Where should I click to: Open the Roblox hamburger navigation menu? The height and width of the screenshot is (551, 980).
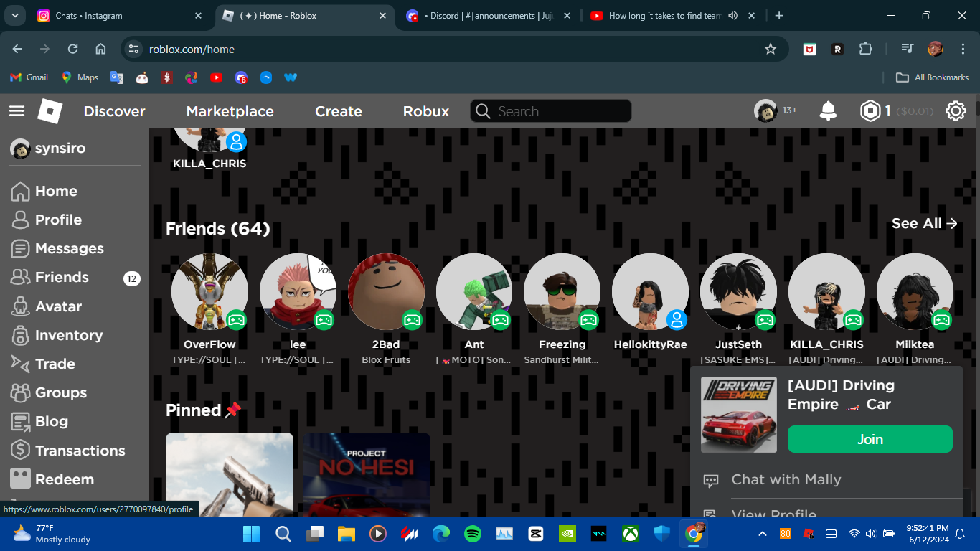pos(17,111)
